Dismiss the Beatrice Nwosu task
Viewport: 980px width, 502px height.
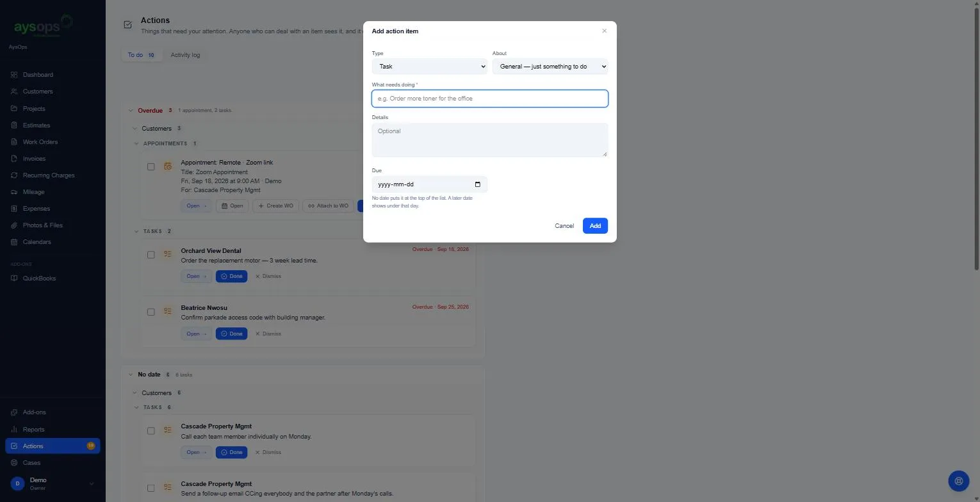coord(268,334)
